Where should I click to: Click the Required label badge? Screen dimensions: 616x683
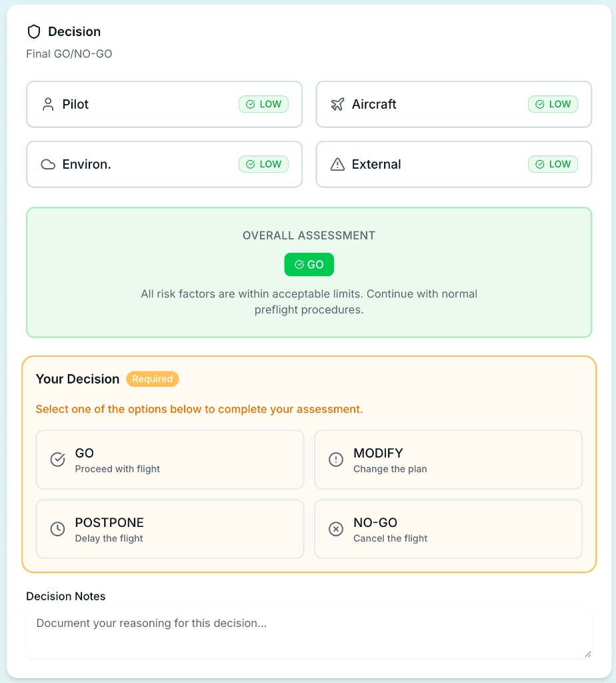(x=153, y=379)
